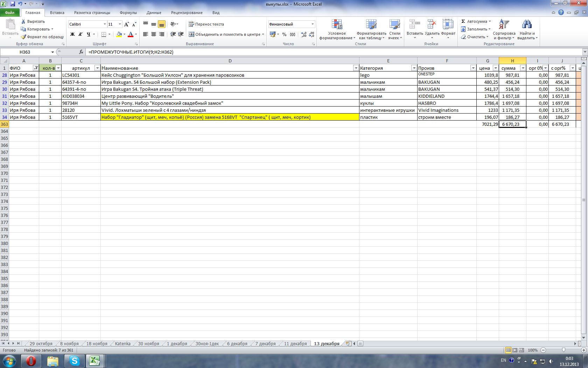Toggle italic К formatting

coord(80,34)
